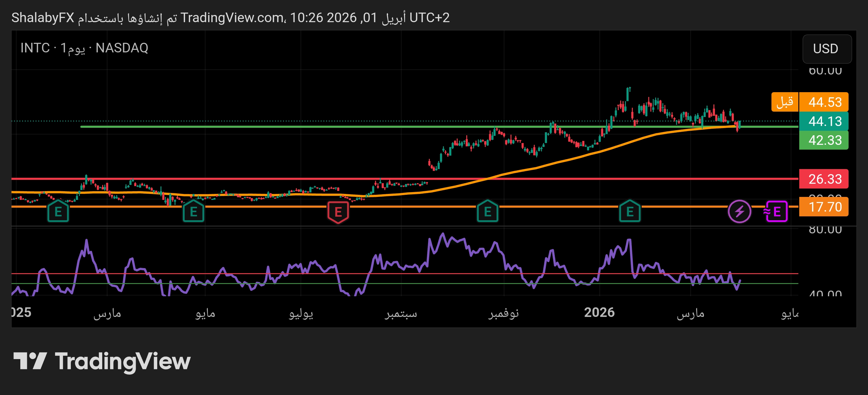
Task: Click the second green earnings marker near May
Action: click(193, 212)
